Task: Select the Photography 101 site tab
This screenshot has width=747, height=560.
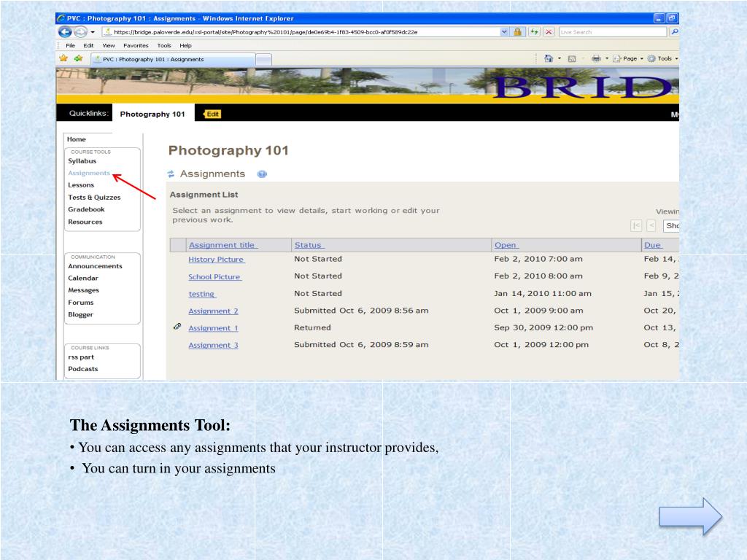Action: pyautogui.click(x=152, y=114)
